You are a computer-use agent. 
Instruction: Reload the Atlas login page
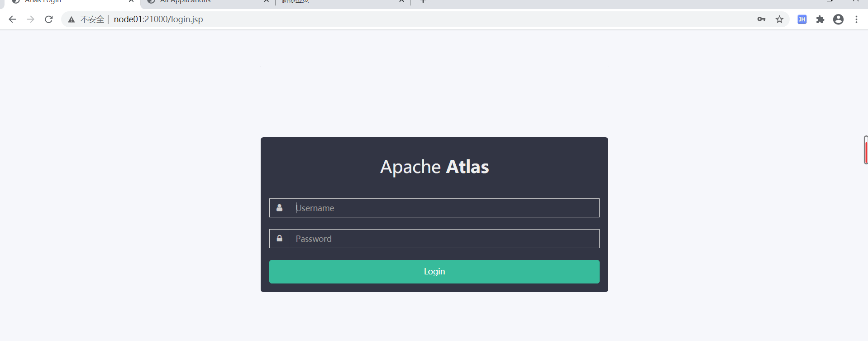pyautogui.click(x=49, y=19)
